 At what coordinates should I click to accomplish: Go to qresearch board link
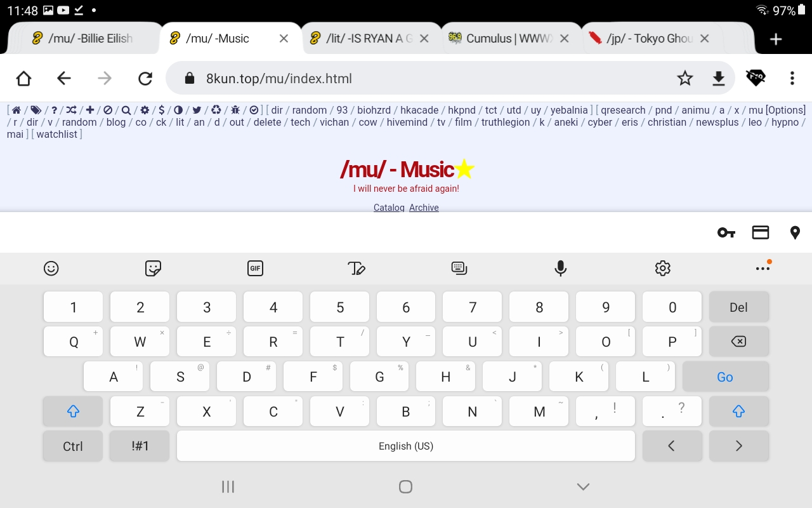(623, 110)
